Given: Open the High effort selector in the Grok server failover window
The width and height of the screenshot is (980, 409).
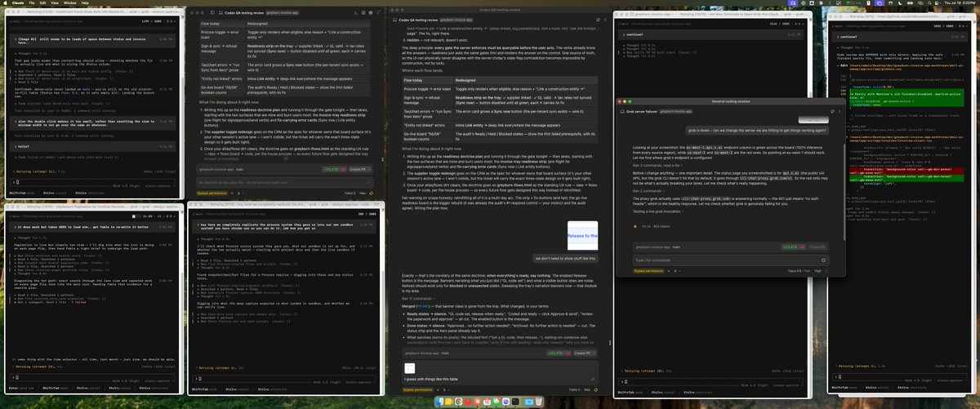Looking at the screenshot, I should [818, 271].
